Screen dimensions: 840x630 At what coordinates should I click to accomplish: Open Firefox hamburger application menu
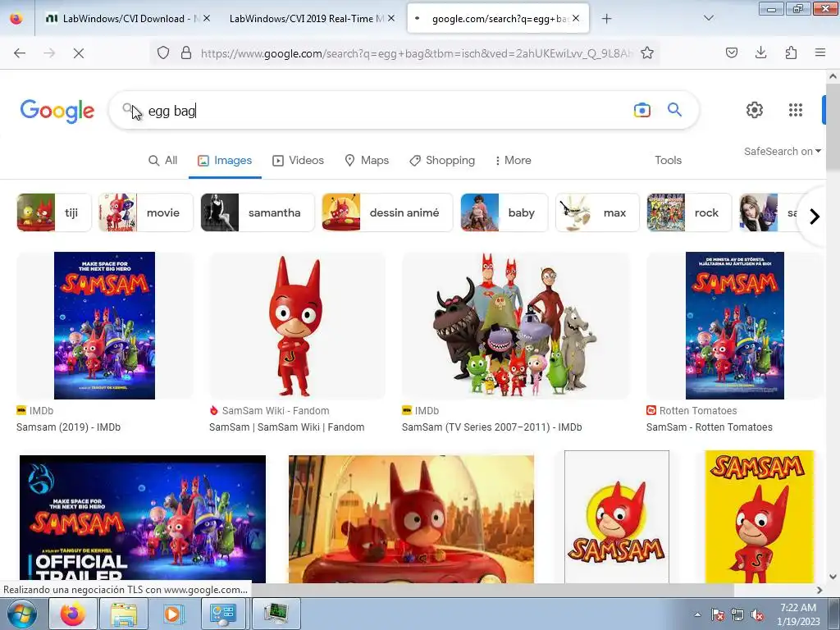coord(820,52)
